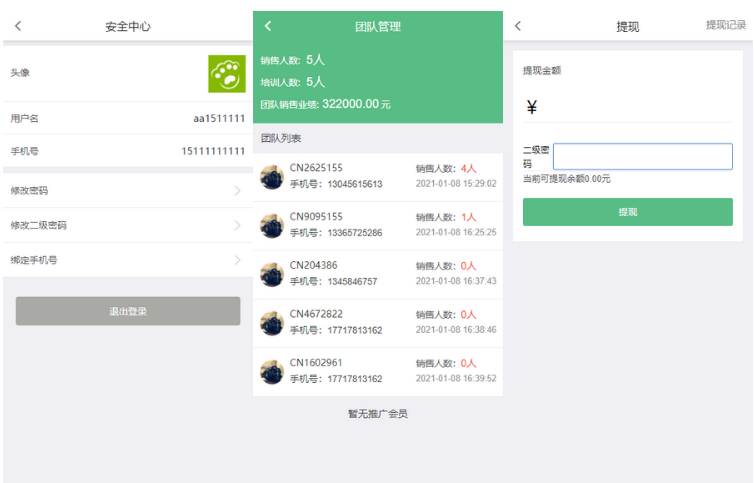Tap avatar of member CN1602961
The height and width of the screenshot is (483, 754).
coord(272,372)
